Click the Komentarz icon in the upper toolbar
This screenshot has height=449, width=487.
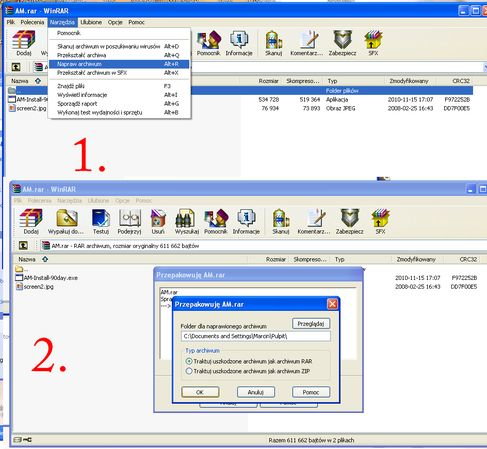coord(306,43)
